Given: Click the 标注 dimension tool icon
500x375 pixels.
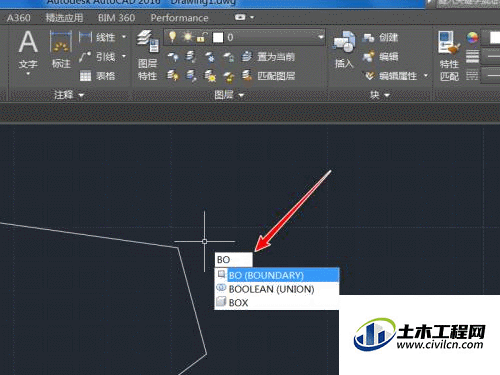Looking at the screenshot, I should point(61,49).
